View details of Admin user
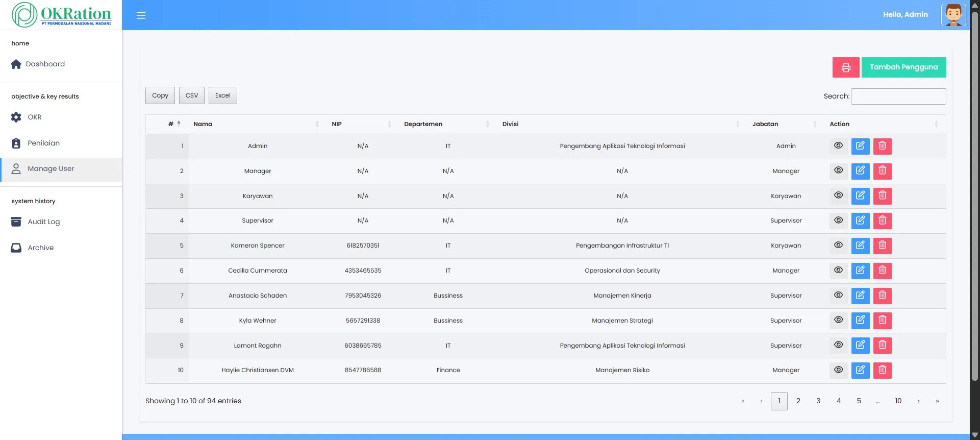980x440 pixels. [838, 146]
